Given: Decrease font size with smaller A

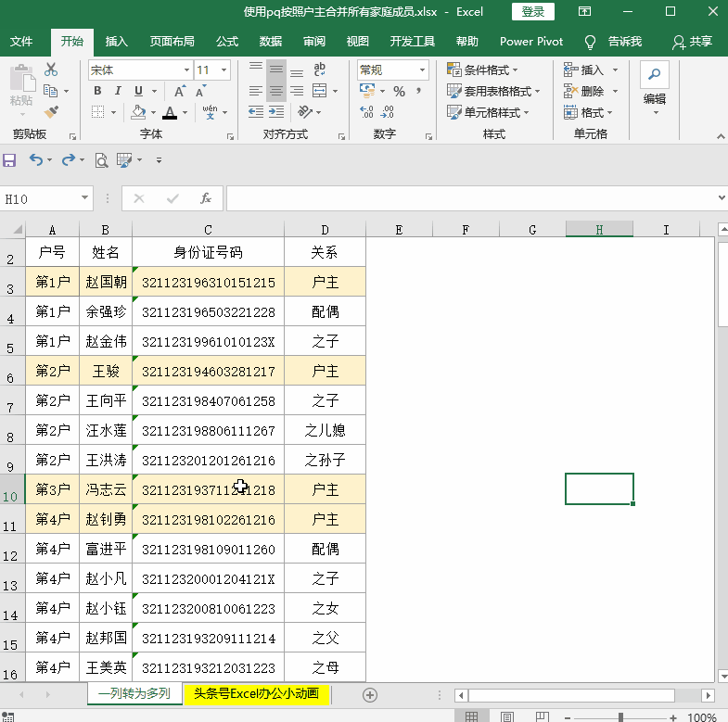Looking at the screenshot, I should click(200, 91).
